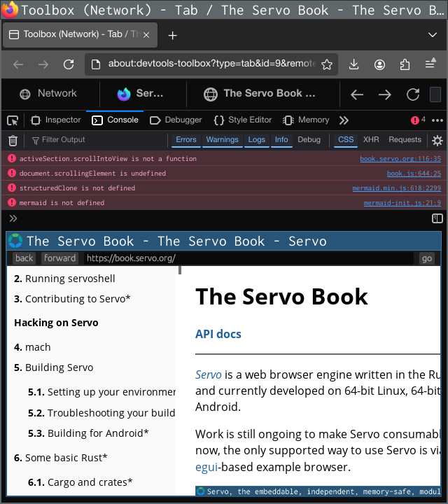Bookmark this page with star icon

click(327, 64)
